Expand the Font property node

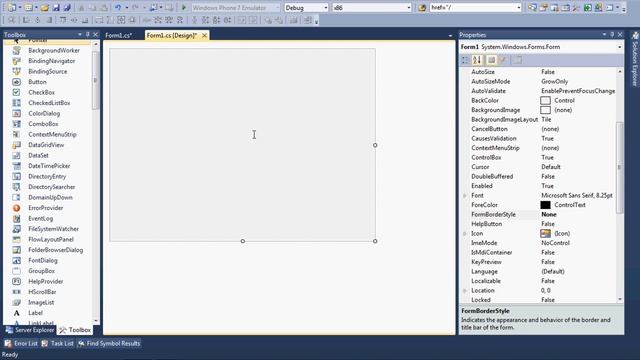click(464, 196)
